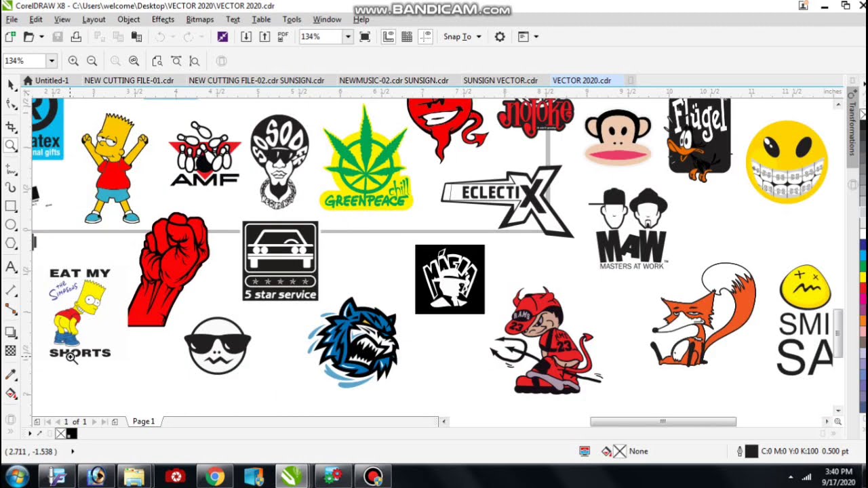Viewport: 868px width, 488px height.
Task: Click the vertical scrollbar down arrow
Action: click(838, 411)
